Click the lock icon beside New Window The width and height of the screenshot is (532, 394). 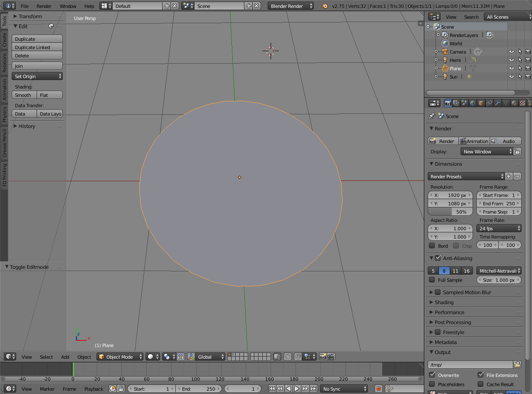[x=517, y=152]
